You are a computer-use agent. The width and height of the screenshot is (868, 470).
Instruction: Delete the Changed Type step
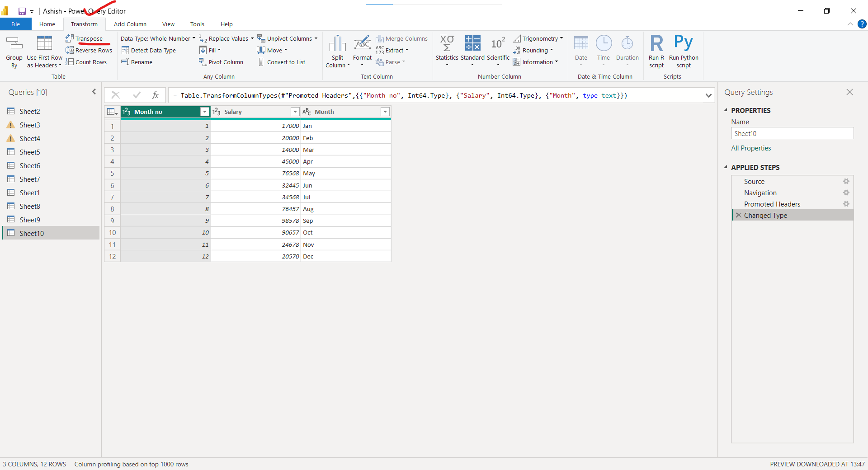(738, 216)
